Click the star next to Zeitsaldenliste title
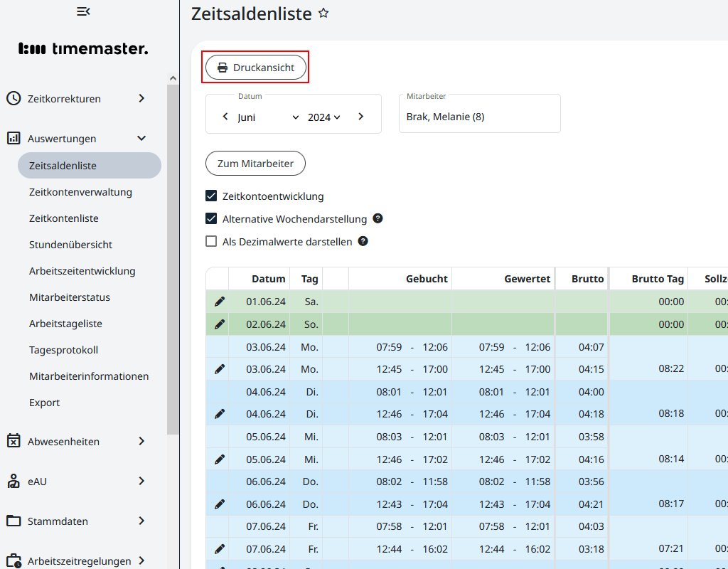Screen dimensions: 728x569 (x=323, y=13)
